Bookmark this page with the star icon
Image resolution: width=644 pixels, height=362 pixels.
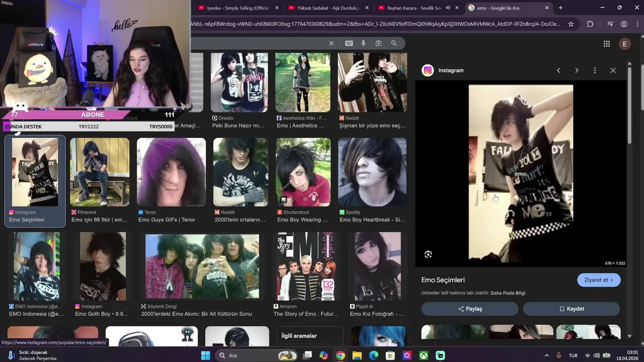pos(571,24)
